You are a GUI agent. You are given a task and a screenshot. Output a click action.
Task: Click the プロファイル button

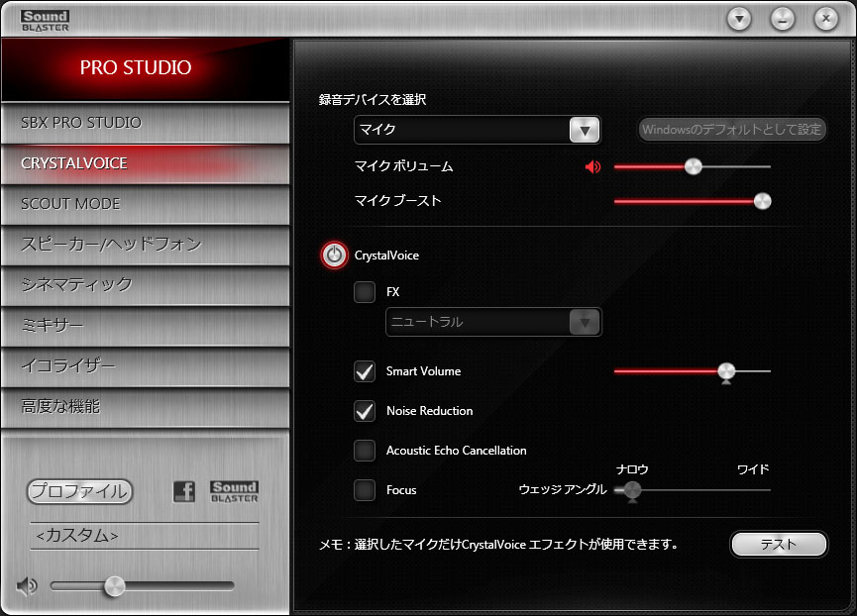click(79, 491)
